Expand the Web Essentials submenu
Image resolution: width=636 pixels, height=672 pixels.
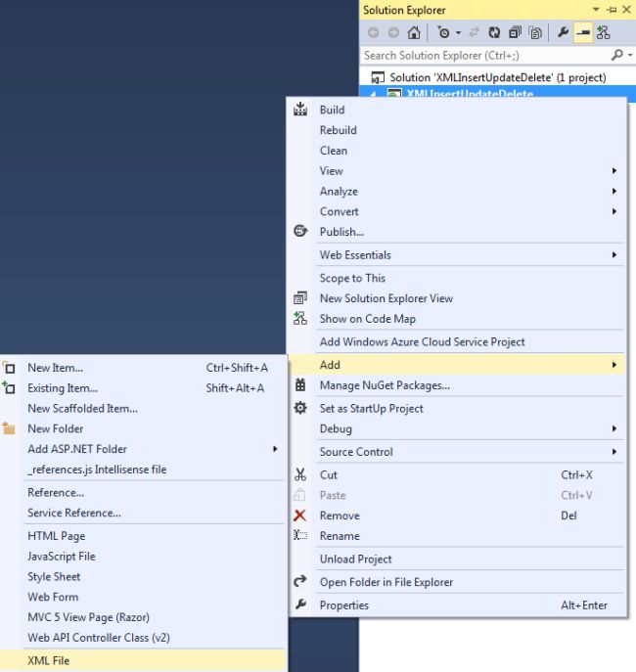[457, 255]
